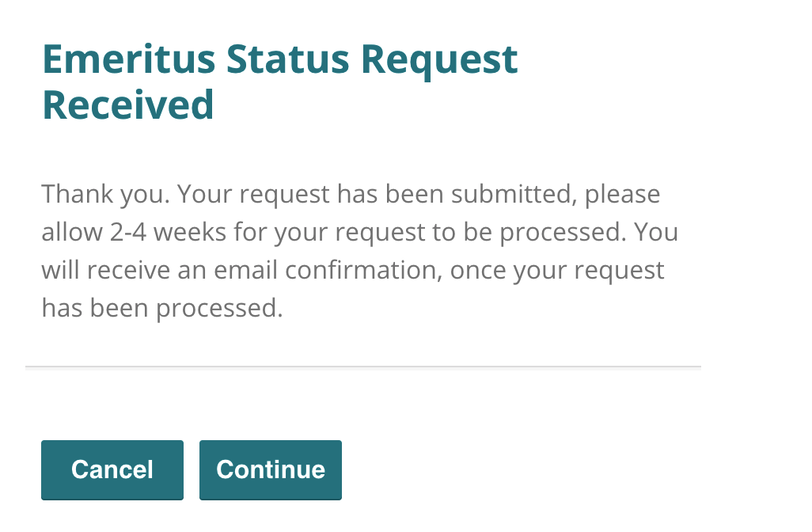Click the word "Received" in the heading
This screenshot has width=812, height=532.
click(127, 105)
